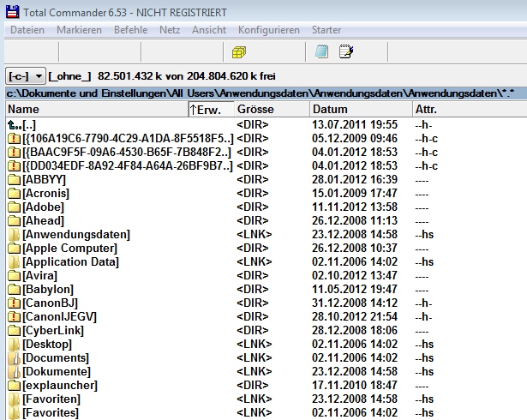Screen dimensions: 527x420
Task: Click the [_ohne_] volume label text
Action: (69, 76)
